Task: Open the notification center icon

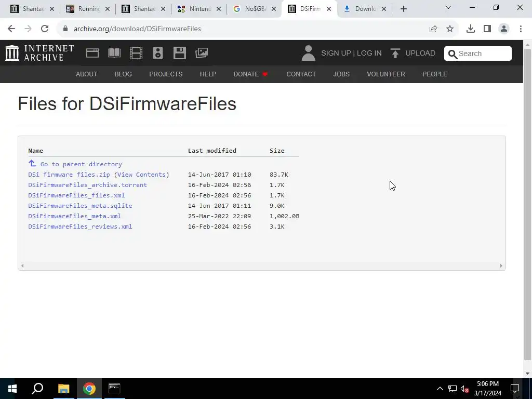Action: coord(515,389)
